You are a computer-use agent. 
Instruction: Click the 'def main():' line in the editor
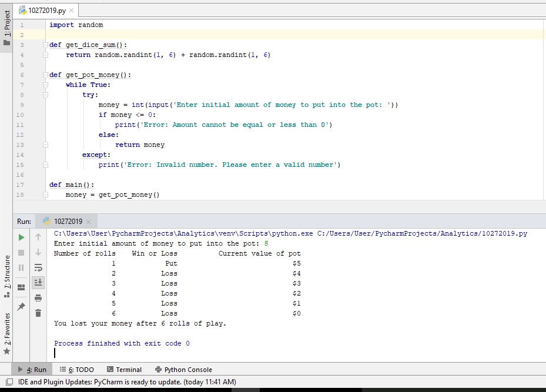click(71, 185)
